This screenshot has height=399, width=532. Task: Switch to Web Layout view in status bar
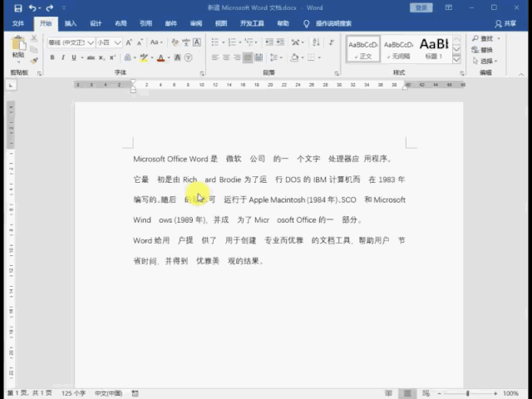click(426, 393)
